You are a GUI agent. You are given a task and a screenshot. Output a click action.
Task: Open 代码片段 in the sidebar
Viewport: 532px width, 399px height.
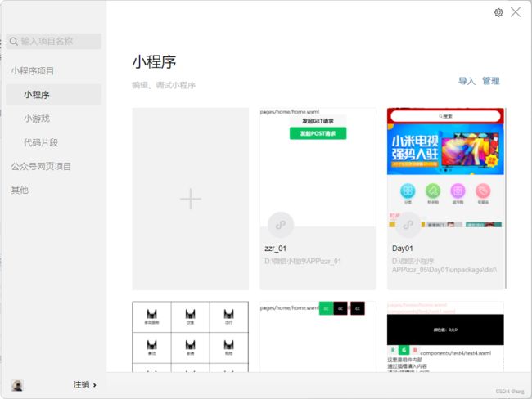[41, 142]
